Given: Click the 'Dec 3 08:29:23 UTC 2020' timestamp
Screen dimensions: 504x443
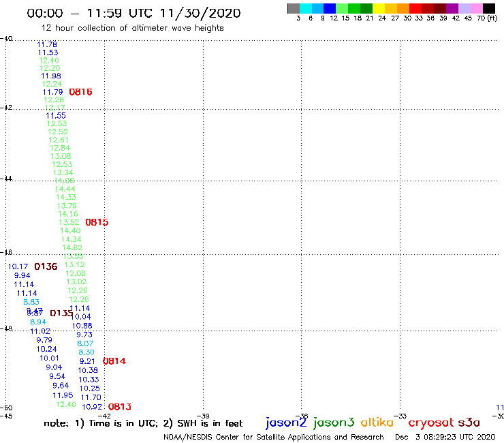Looking at the screenshot, I should coord(445,438).
